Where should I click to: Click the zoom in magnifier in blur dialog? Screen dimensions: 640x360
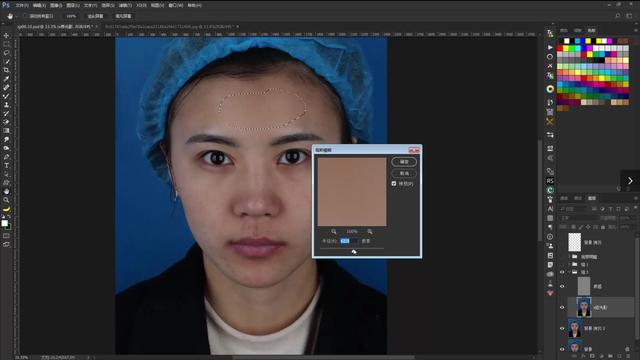(370, 231)
